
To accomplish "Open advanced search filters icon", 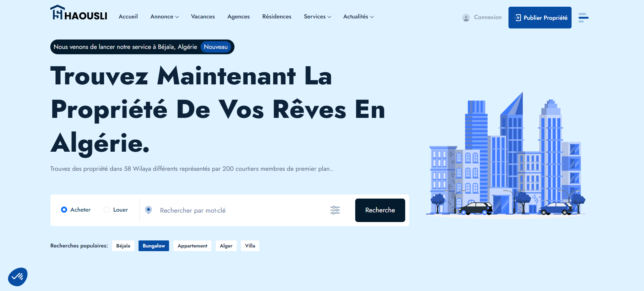I will [x=335, y=210].
